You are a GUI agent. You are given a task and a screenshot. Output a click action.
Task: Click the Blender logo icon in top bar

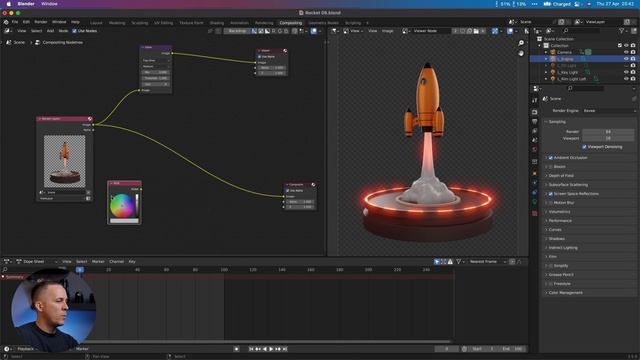click(6, 22)
